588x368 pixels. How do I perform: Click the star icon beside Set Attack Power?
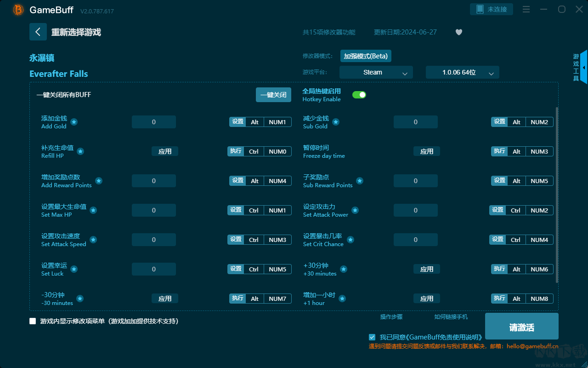pyautogui.click(x=355, y=210)
